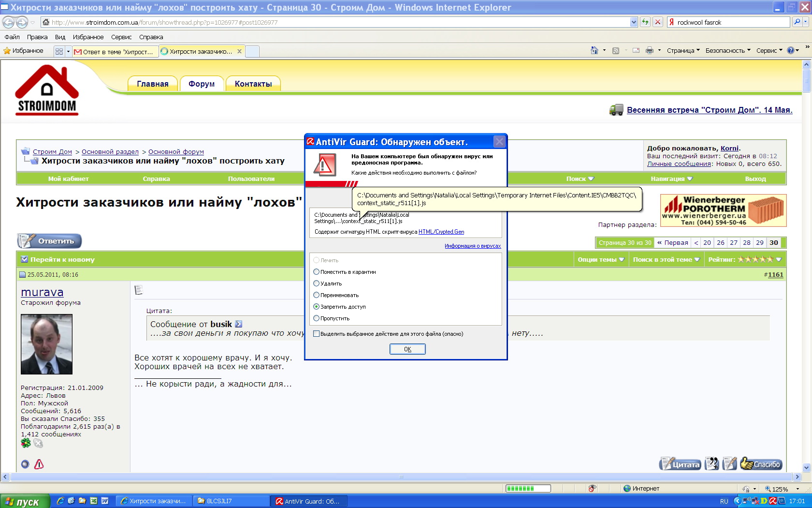812x508 pixels.
Task: Click the red Stop loading icon
Action: [658, 22]
